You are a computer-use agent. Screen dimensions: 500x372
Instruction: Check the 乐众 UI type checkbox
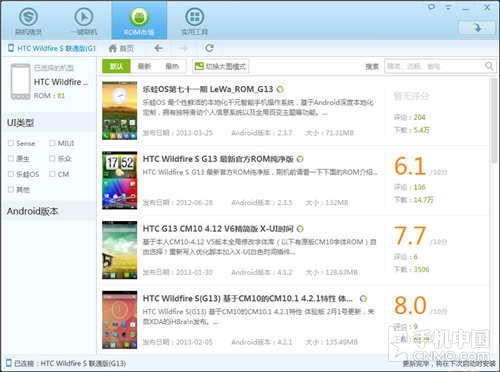point(52,158)
